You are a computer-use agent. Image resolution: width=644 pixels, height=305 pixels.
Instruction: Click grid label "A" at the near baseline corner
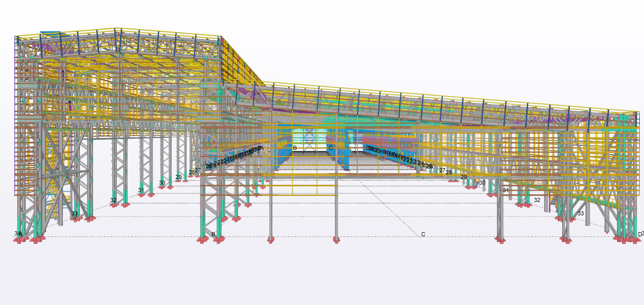tap(21, 234)
